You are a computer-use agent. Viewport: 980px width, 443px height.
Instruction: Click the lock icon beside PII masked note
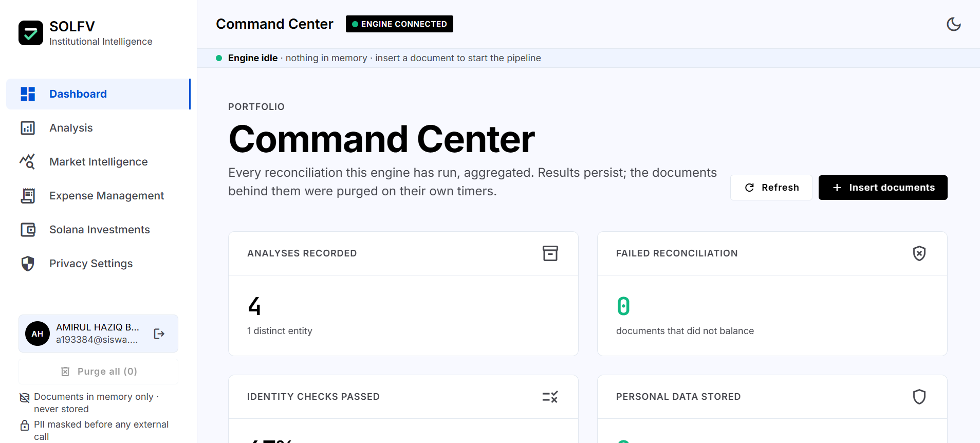25,426
